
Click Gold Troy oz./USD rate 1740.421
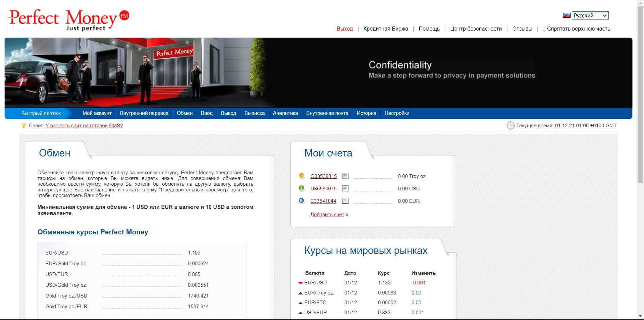[198, 296]
